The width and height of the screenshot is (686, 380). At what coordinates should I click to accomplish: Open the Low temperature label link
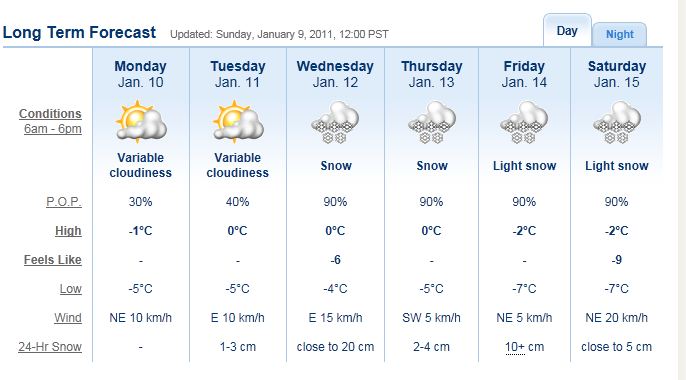71,289
